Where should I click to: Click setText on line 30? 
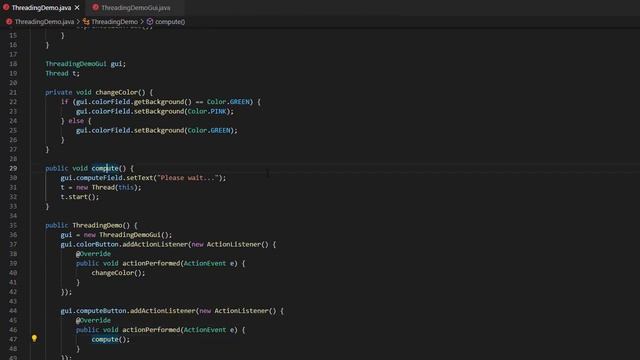pos(140,178)
